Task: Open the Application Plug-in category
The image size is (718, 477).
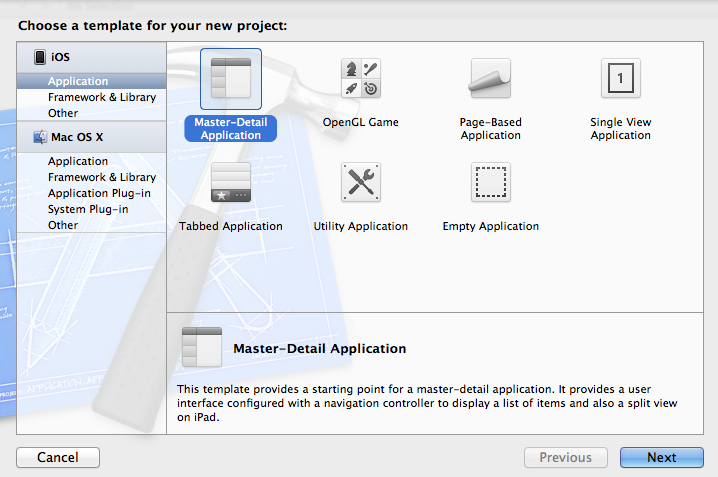Action: (x=92, y=193)
